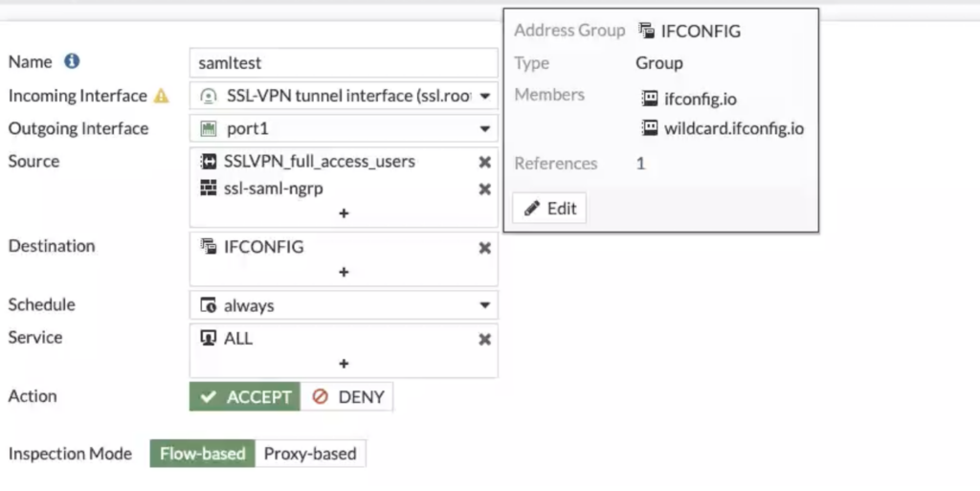Add a Destination entry using plus icon
The image size is (980, 491).
tap(344, 273)
